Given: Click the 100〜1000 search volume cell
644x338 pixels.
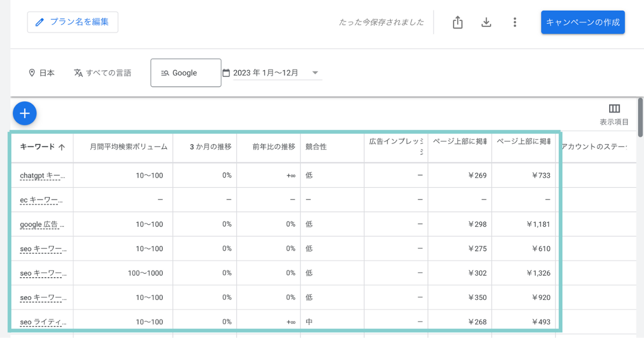Looking at the screenshot, I should click(x=145, y=273).
